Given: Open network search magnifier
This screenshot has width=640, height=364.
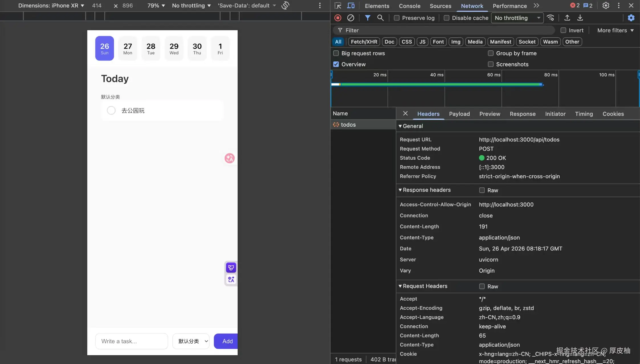Looking at the screenshot, I should 380,18.
